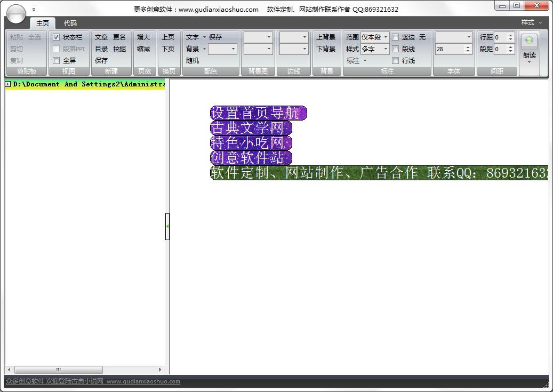Open the quick access toolbar arrow
Image resolution: width=553 pixels, height=392 pixels.
tap(34, 10)
